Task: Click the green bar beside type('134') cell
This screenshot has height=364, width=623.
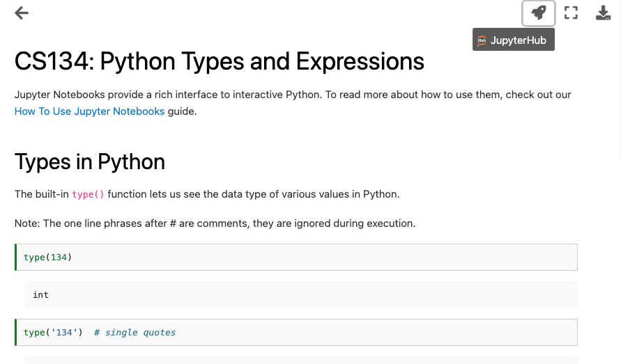Action: click(15, 332)
